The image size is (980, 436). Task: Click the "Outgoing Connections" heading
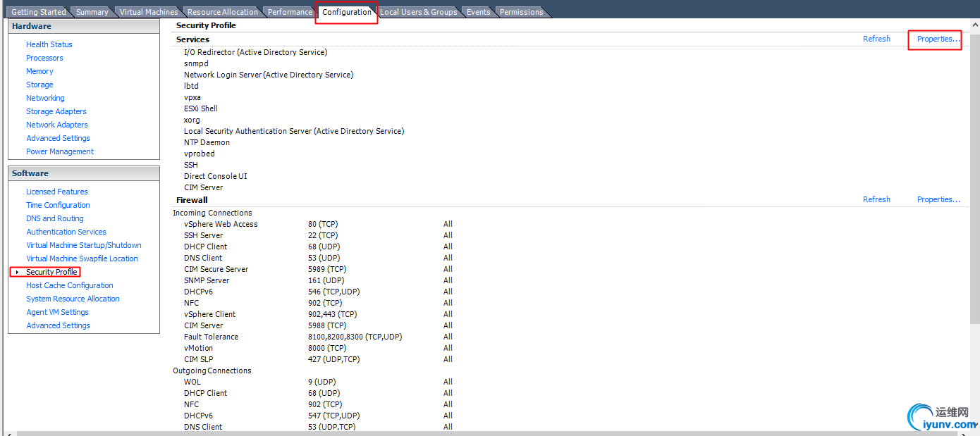[x=212, y=370]
